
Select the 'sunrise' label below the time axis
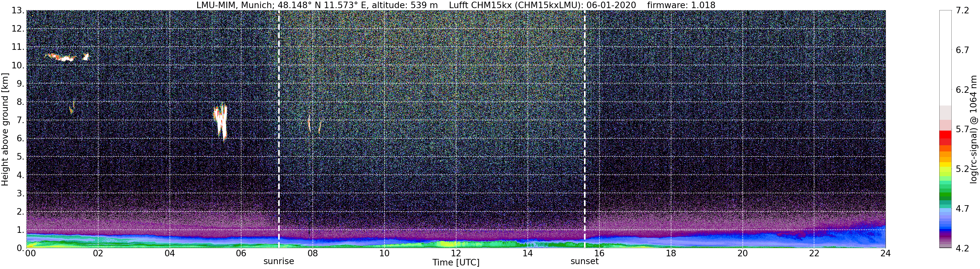point(279,262)
